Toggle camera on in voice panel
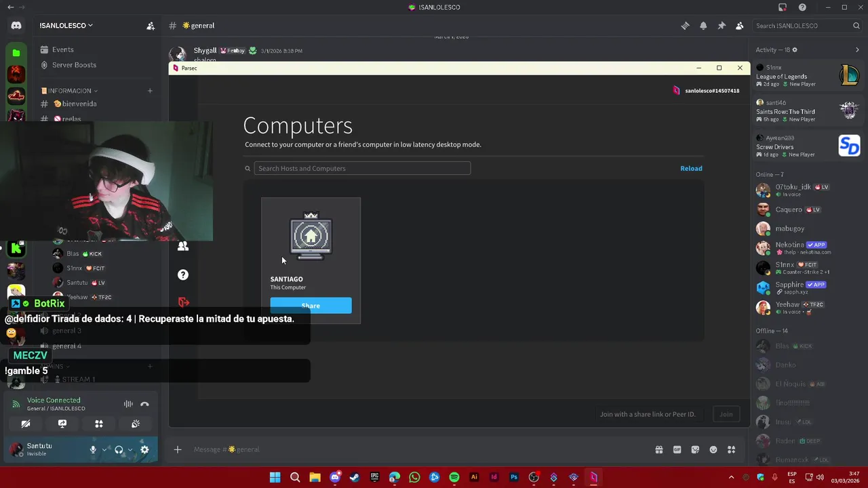Image resolution: width=868 pixels, height=488 pixels. pyautogui.click(x=26, y=424)
